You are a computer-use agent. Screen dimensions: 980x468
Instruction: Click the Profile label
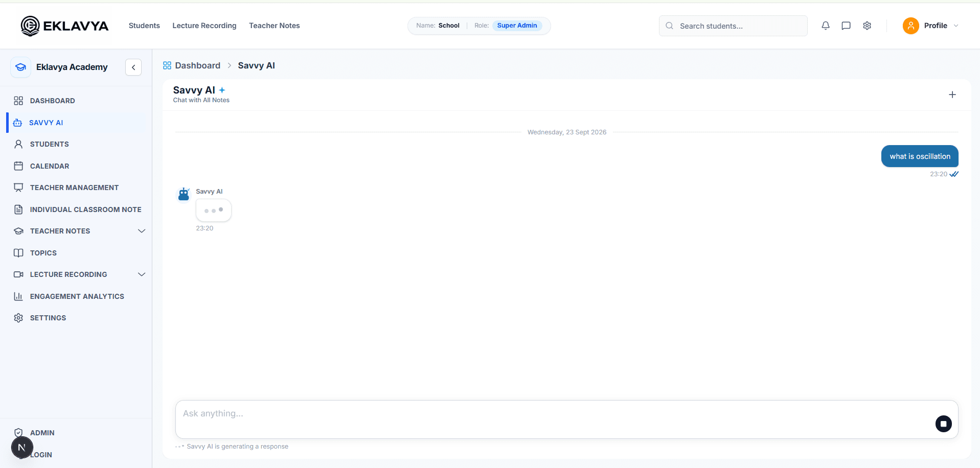click(936, 26)
